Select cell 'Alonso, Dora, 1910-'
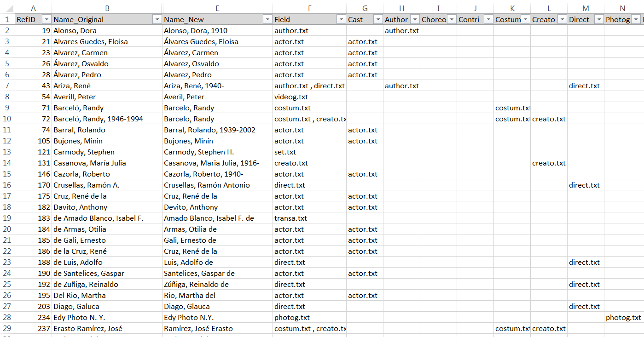Image resolution: width=644 pixels, height=337 pixels. [217, 30]
